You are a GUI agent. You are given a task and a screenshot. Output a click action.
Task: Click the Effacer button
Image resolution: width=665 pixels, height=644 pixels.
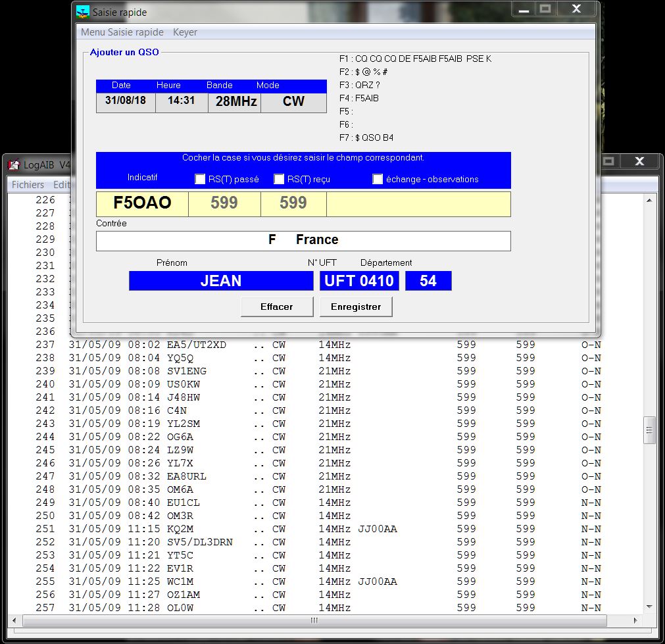point(277,307)
